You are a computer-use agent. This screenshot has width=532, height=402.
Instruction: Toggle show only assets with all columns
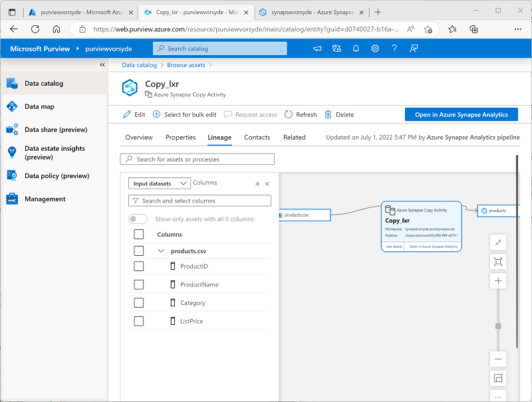(x=138, y=219)
